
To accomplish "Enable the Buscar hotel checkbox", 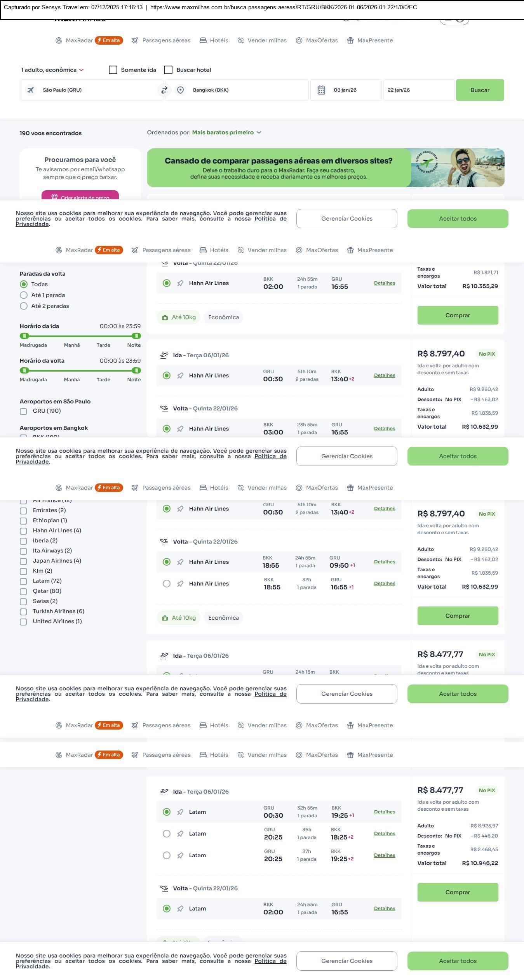I will pyautogui.click(x=168, y=70).
